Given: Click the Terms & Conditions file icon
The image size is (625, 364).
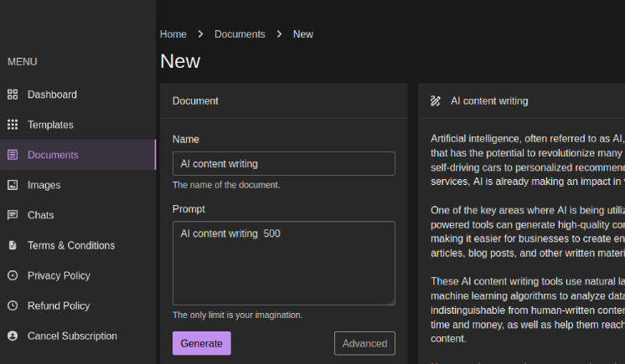Looking at the screenshot, I should coord(13,245).
